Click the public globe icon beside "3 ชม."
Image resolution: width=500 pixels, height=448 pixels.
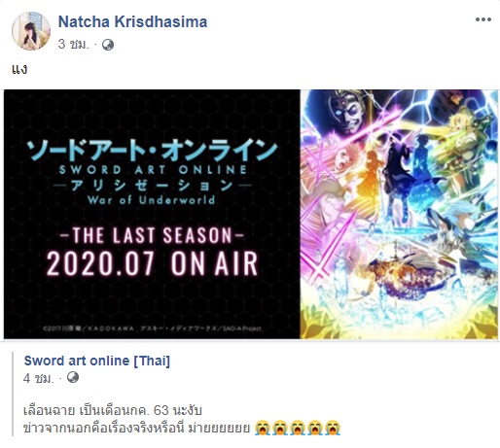pos(108,45)
